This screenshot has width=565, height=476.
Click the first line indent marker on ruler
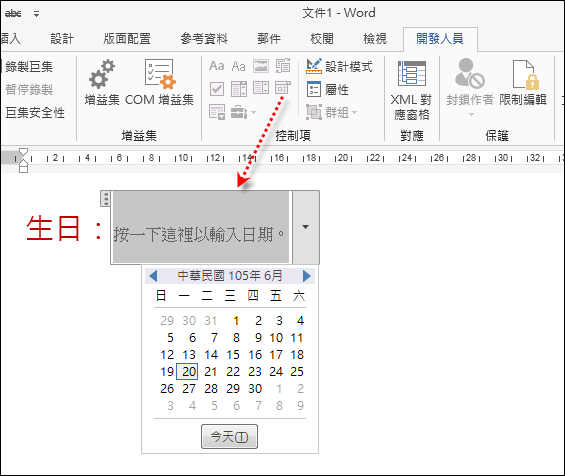pos(23,152)
